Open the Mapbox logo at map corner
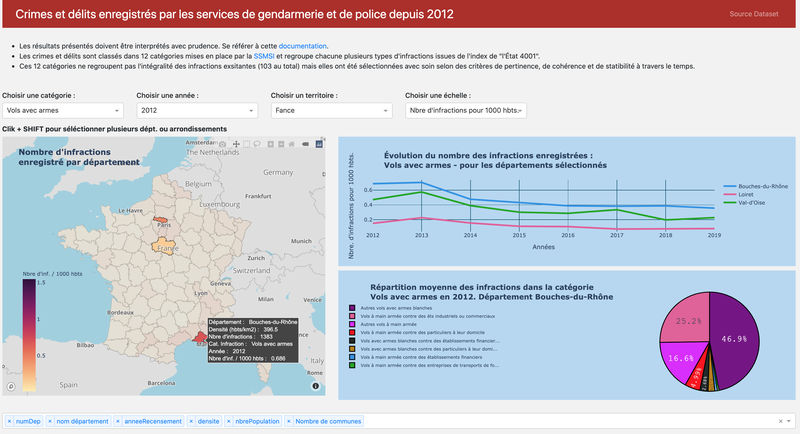The width and height of the screenshot is (800, 434). click(x=11, y=387)
